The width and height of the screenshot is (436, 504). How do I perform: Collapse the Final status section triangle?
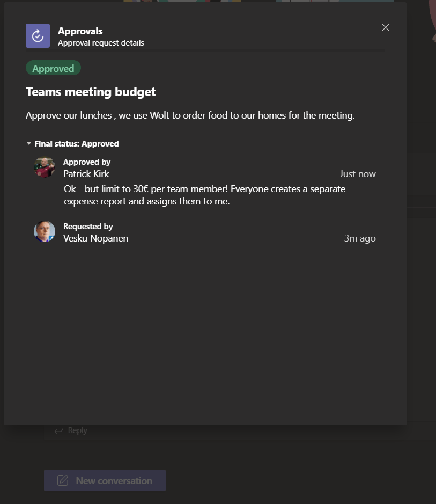point(29,143)
